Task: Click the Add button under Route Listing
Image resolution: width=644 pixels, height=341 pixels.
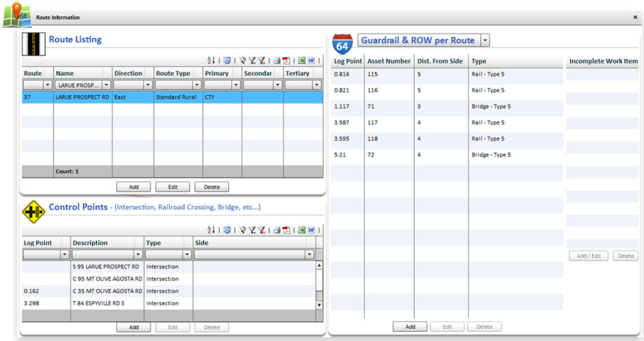Action: pyautogui.click(x=133, y=187)
